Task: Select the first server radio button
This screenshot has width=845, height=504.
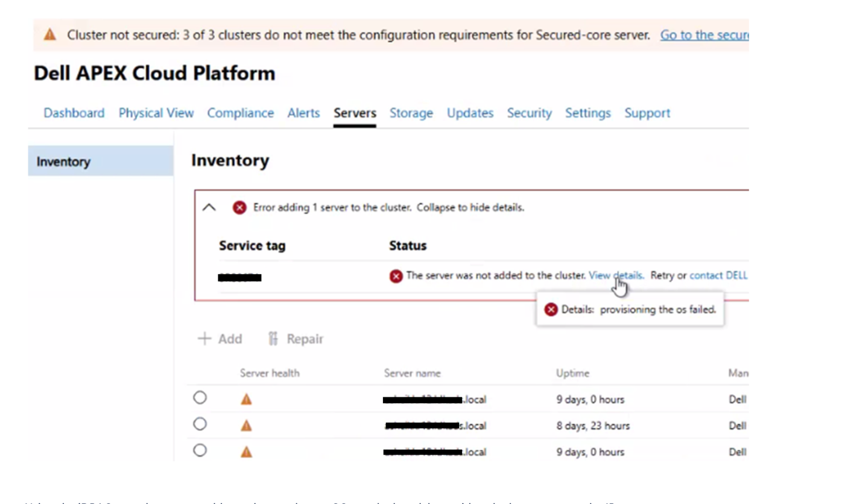Action: click(200, 398)
